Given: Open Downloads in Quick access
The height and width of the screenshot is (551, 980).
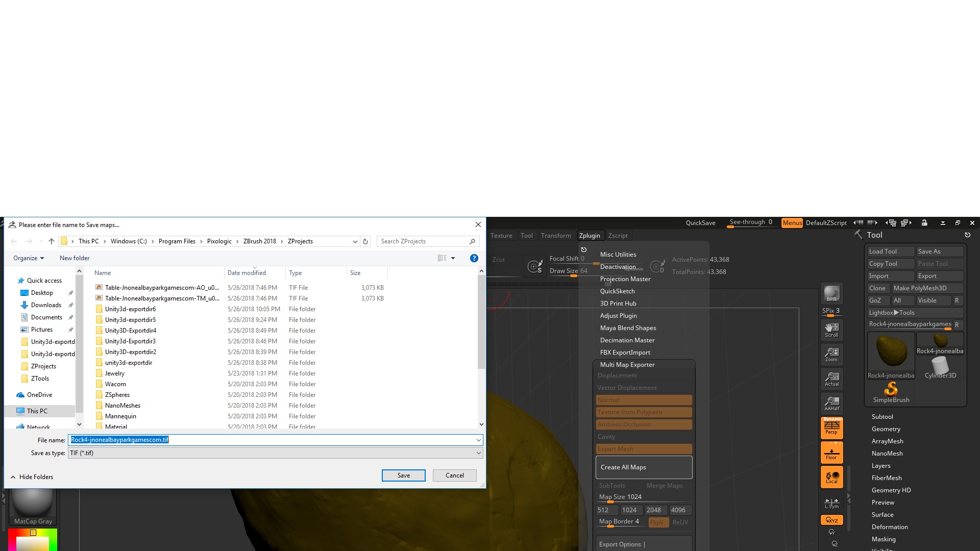Looking at the screenshot, I should [x=46, y=305].
